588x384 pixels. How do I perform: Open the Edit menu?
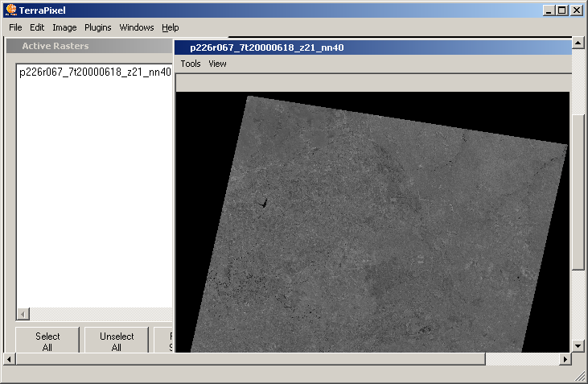(37, 27)
